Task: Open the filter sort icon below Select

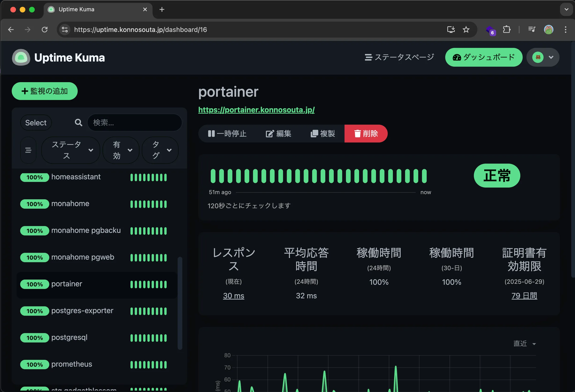Action: point(28,150)
